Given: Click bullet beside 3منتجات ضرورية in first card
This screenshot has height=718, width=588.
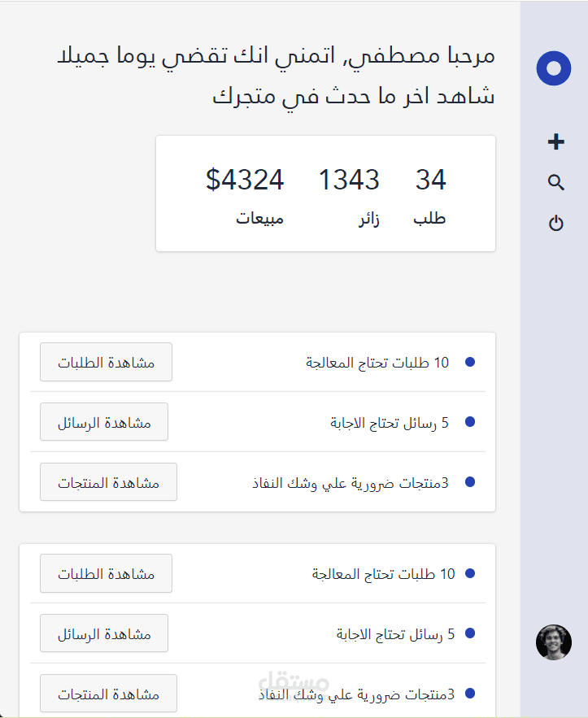Looking at the screenshot, I should pyautogui.click(x=469, y=482).
